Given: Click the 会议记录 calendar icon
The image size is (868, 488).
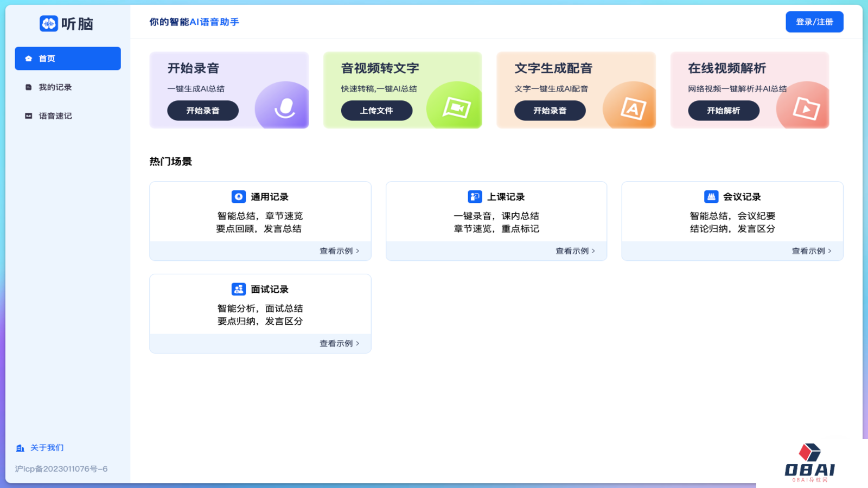Looking at the screenshot, I should point(711,197).
